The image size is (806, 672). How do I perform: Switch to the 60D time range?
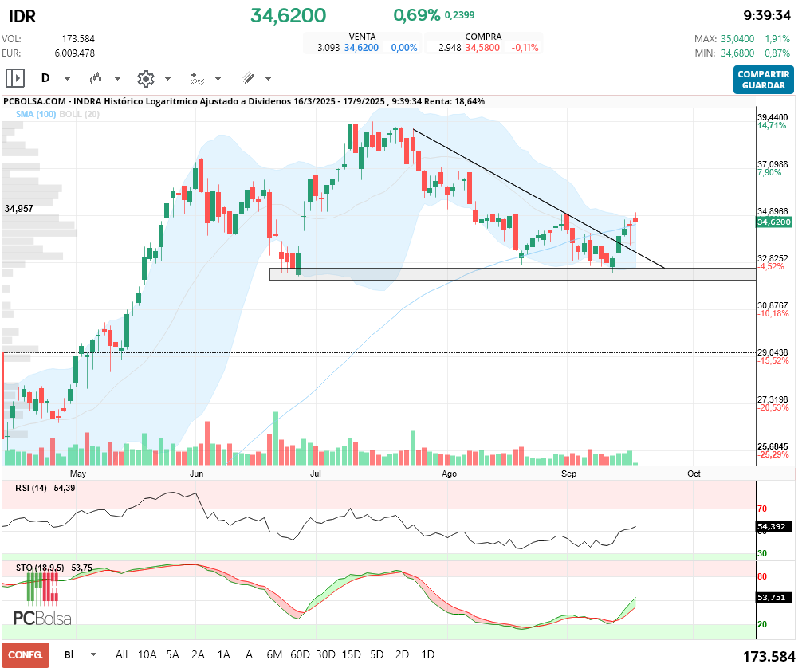tap(301, 654)
